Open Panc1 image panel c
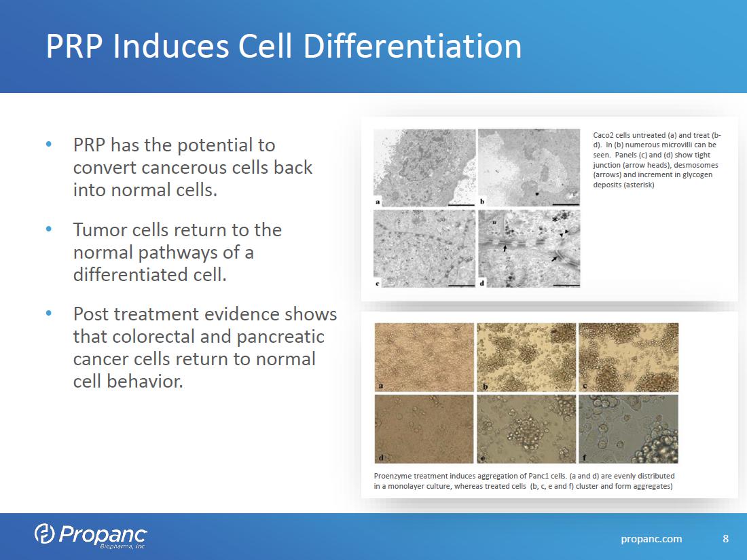Screen dimensions: 747x560 (x=628, y=357)
